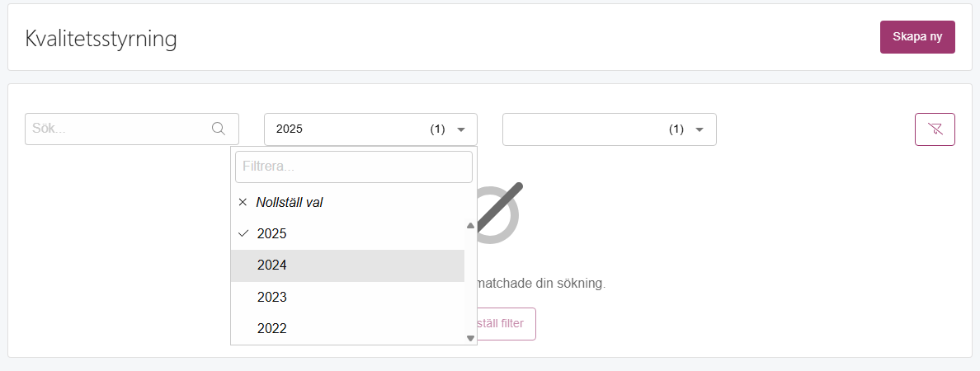Click the Skapa ny button
Viewport: 980px width, 371px height.
click(916, 37)
